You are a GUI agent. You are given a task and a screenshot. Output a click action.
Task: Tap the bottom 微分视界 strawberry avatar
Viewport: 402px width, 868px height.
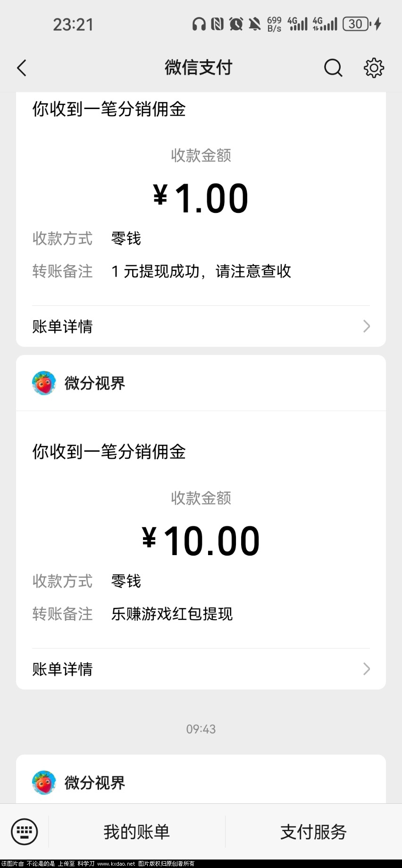click(44, 783)
